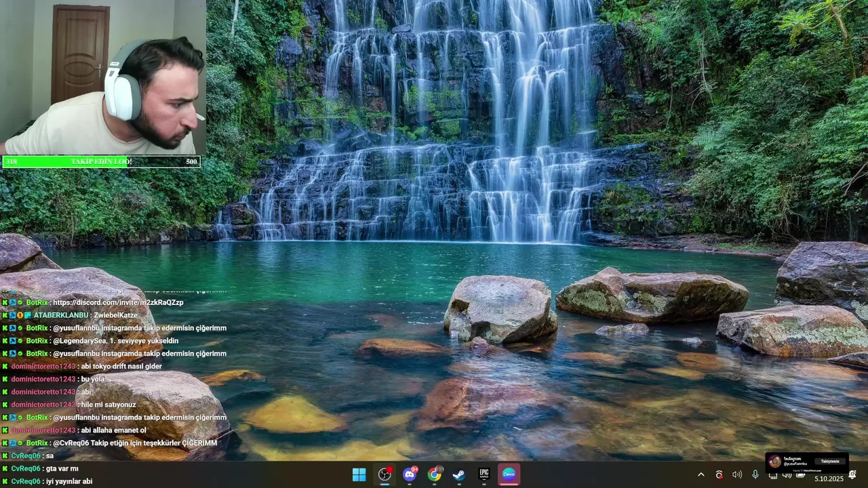Open OBS Studio from the taskbar
The width and height of the screenshot is (868, 488).
(x=384, y=474)
